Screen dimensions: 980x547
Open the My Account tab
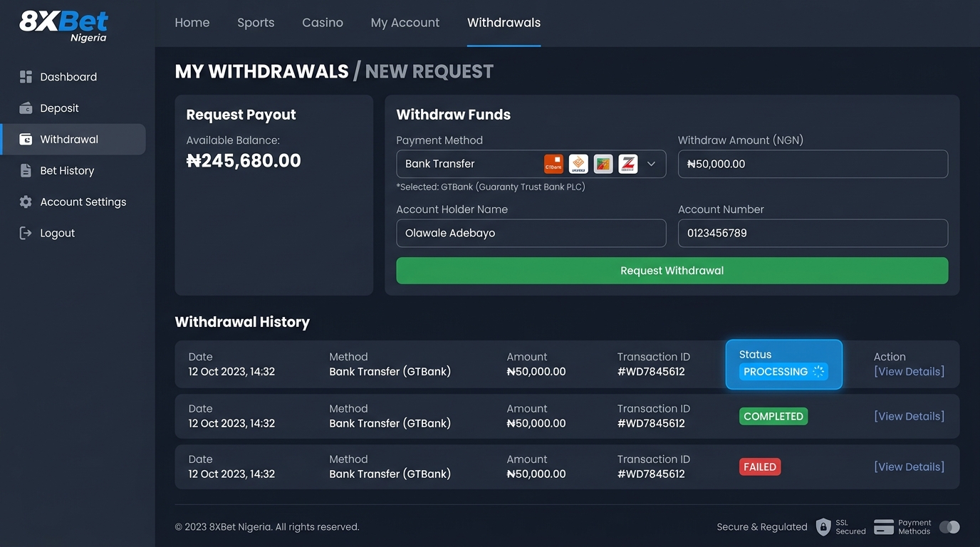[x=405, y=23]
